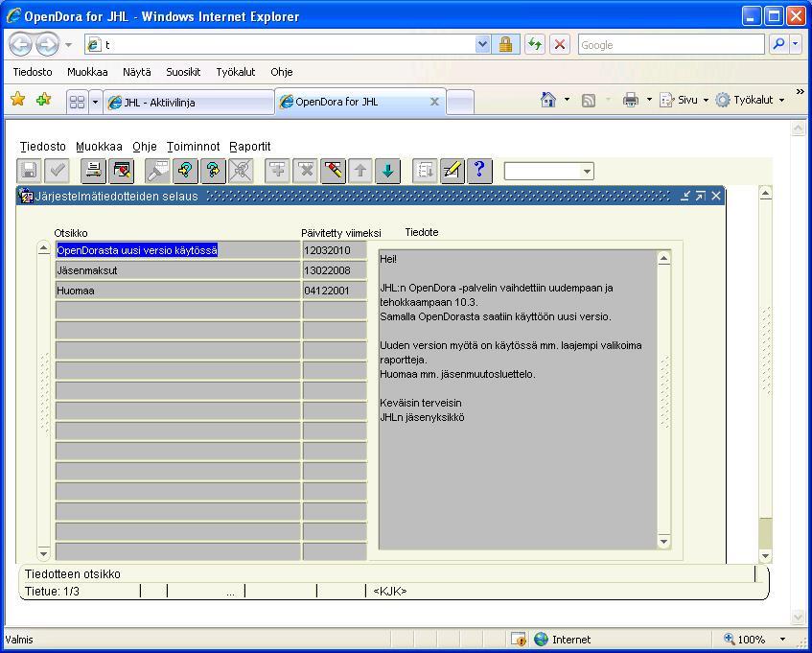Open OpenDora Tiedosto menu
Viewport: 812px width, 653px height.
pyautogui.click(x=43, y=147)
